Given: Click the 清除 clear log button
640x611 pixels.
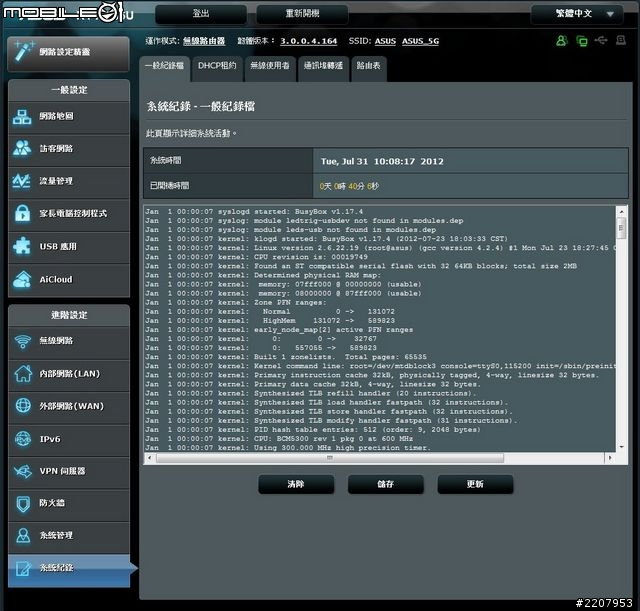Looking at the screenshot, I should 296,484.
